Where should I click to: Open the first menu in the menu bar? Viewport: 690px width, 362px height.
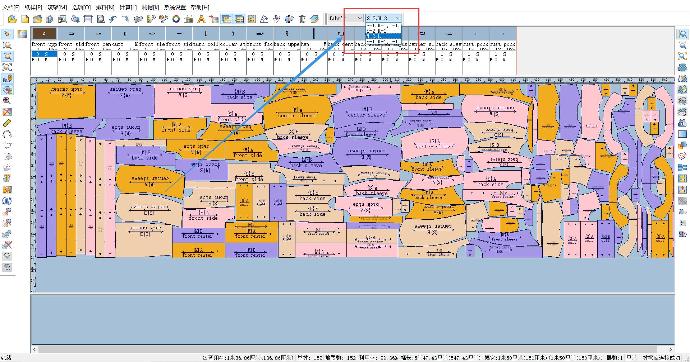9,7
